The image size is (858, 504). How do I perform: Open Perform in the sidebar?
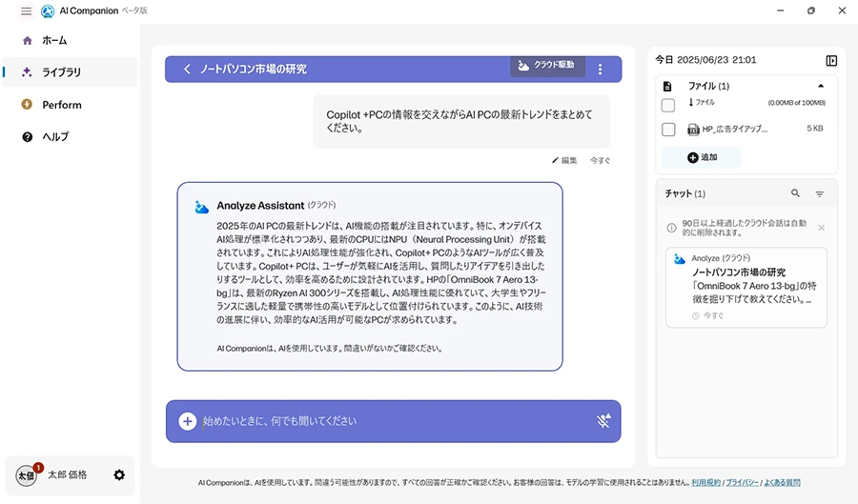(70, 105)
